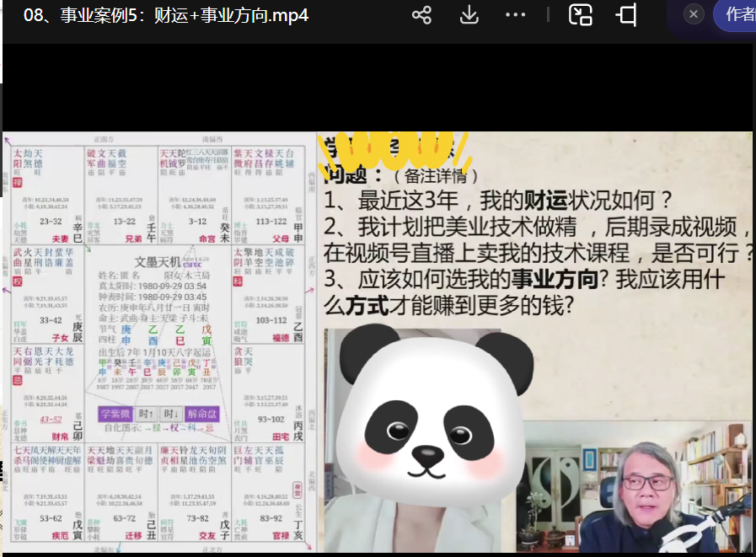Click the 时↑ hour-up button
This screenshot has width=756, height=557.
146,414
